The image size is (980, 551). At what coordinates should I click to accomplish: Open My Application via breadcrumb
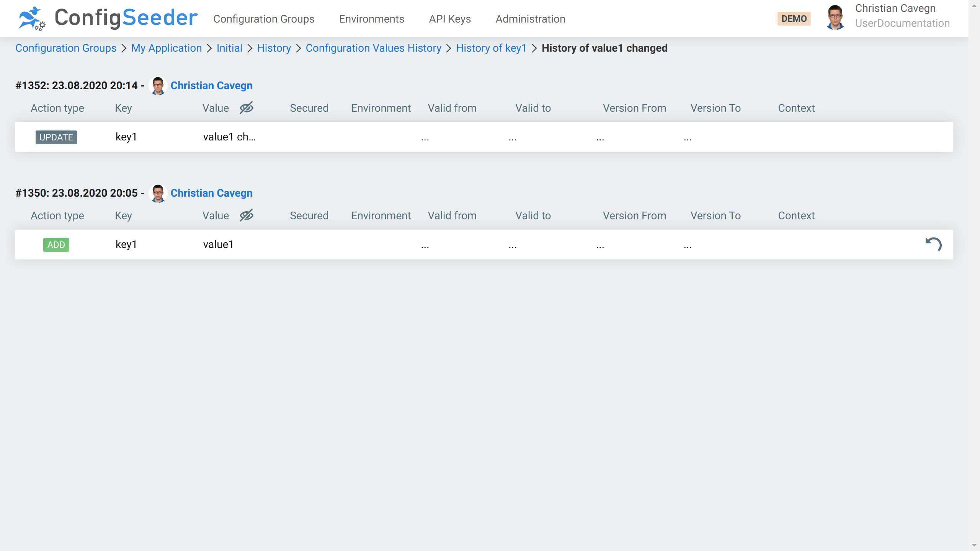click(x=166, y=48)
